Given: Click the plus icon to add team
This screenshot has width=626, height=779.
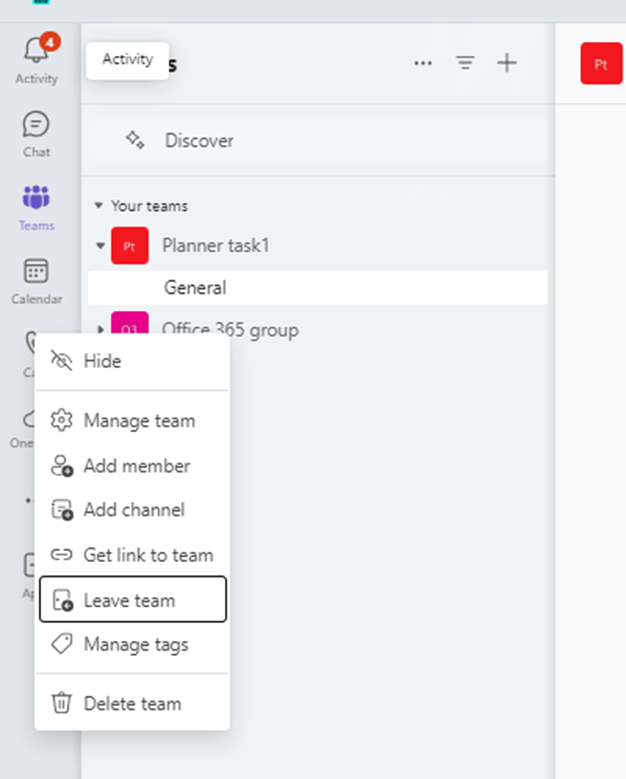Looking at the screenshot, I should point(507,63).
